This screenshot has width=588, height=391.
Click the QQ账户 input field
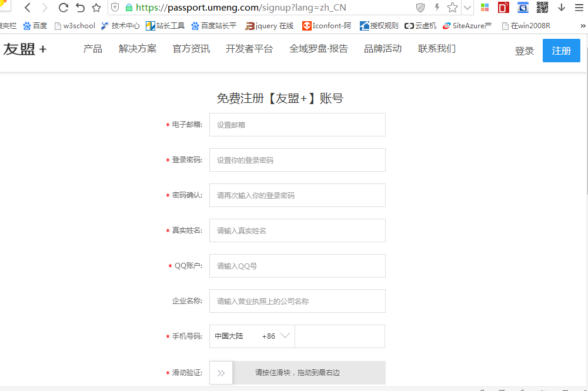pos(297,266)
